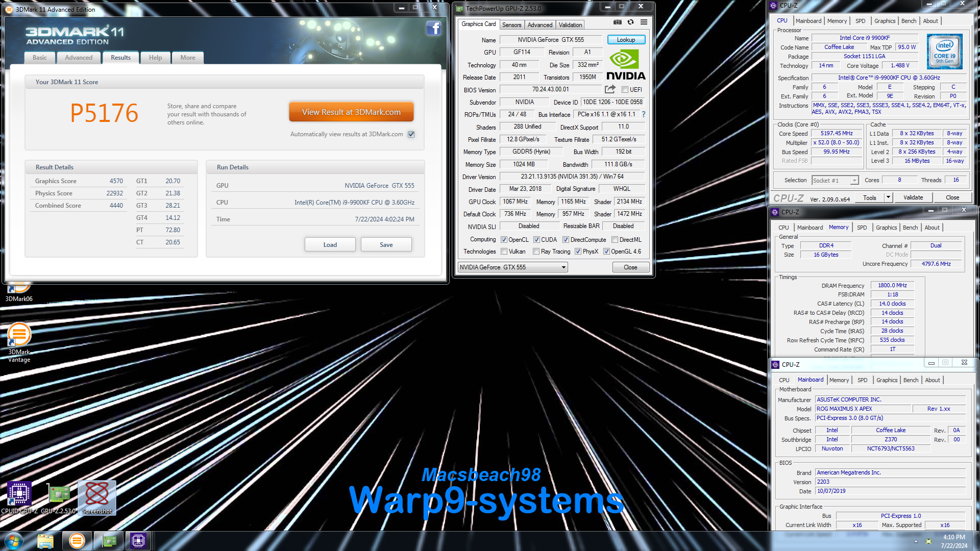Open the Screenshot desktop icon
The image size is (980, 551).
96,498
